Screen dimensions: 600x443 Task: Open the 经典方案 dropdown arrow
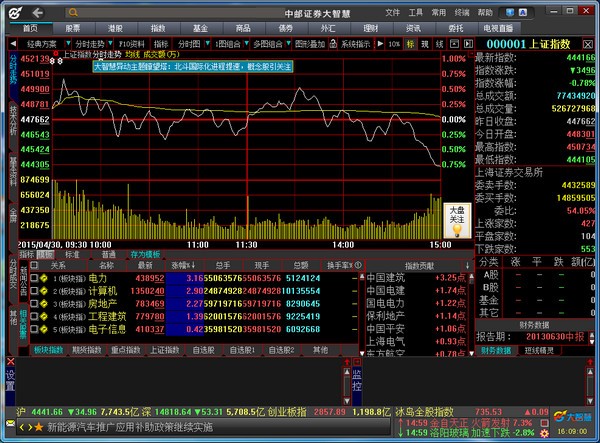[x=68, y=44]
